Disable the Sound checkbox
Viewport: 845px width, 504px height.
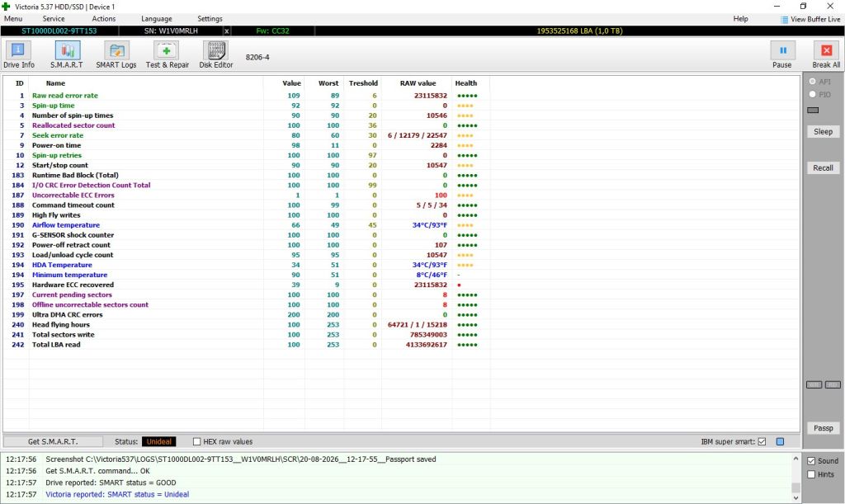811,461
